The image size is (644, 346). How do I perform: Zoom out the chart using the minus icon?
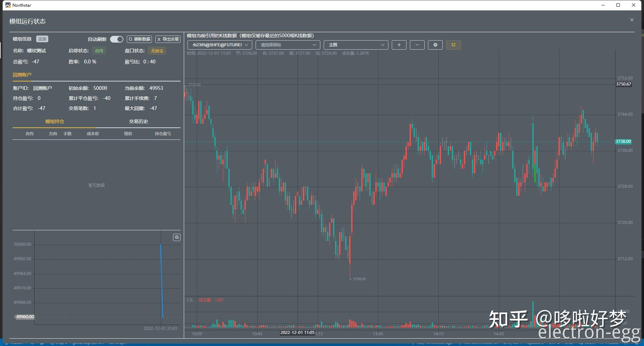pyautogui.click(x=417, y=45)
